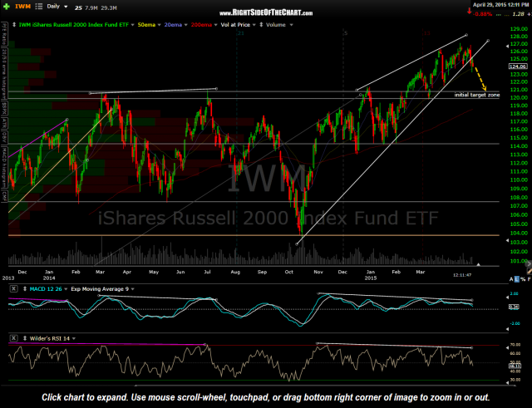Screen dimensions: 532x408
Task: Click the move handle before Volume
Action: point(261,25)
